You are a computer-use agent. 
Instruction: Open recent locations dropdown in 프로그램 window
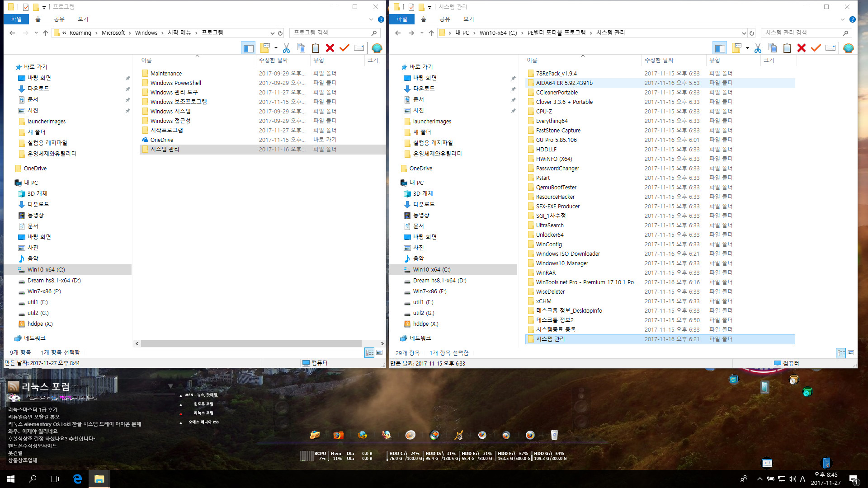tap(36, 33)
